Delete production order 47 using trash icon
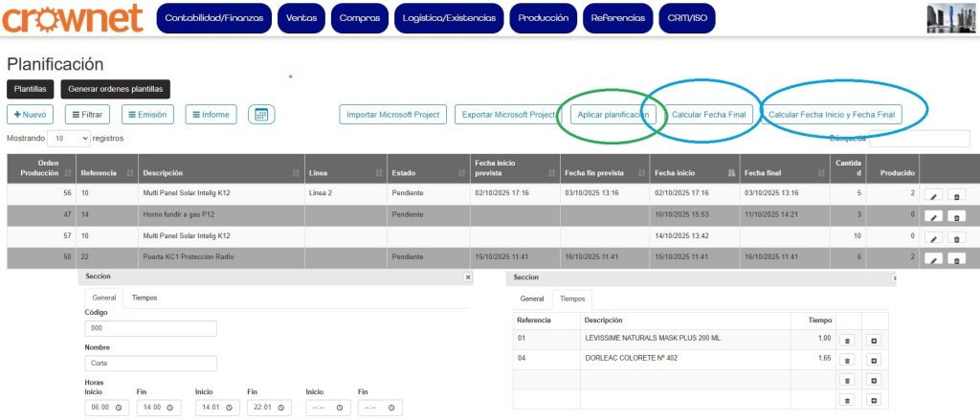The image size is (980, 420). click(x=956, y=216)
